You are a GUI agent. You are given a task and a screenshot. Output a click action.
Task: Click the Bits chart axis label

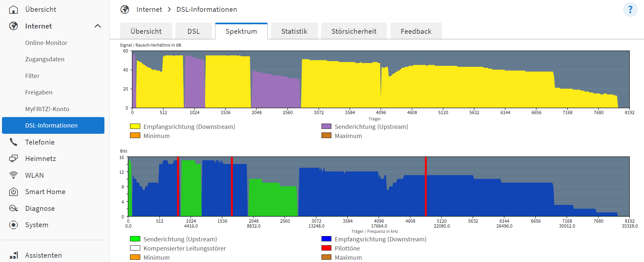point(123,151)
